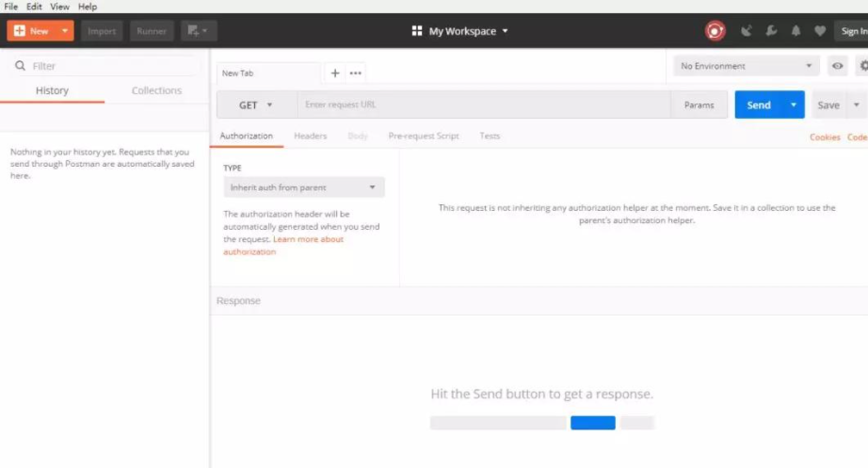Save the request with Save button

(x=828, y=105)
